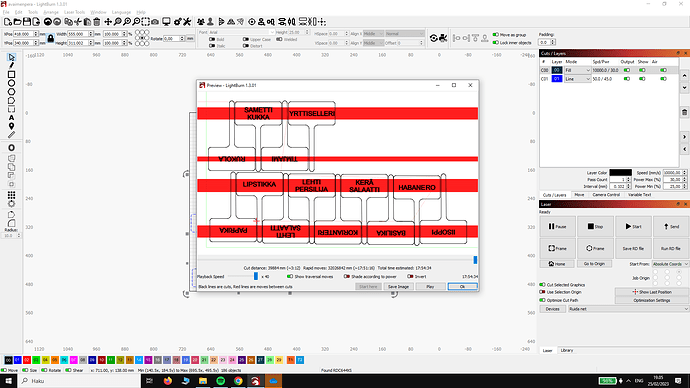Viewport: 690px width, 388px height.
Task: Open the Ruida.net device dropdown
Action: pyautogui.click(x=628, y=309)
